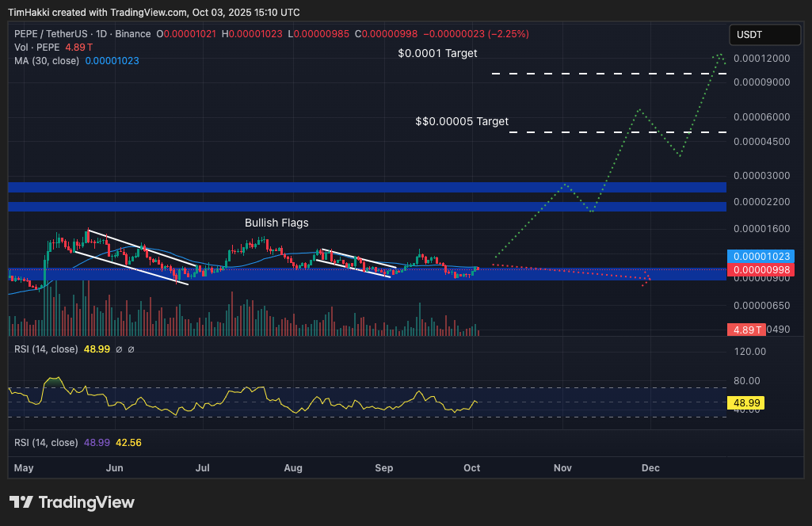The height and width of the screenshot is (526, 812).
Task: Click the TradingView logo at bottom left
Action: point(72,502)
